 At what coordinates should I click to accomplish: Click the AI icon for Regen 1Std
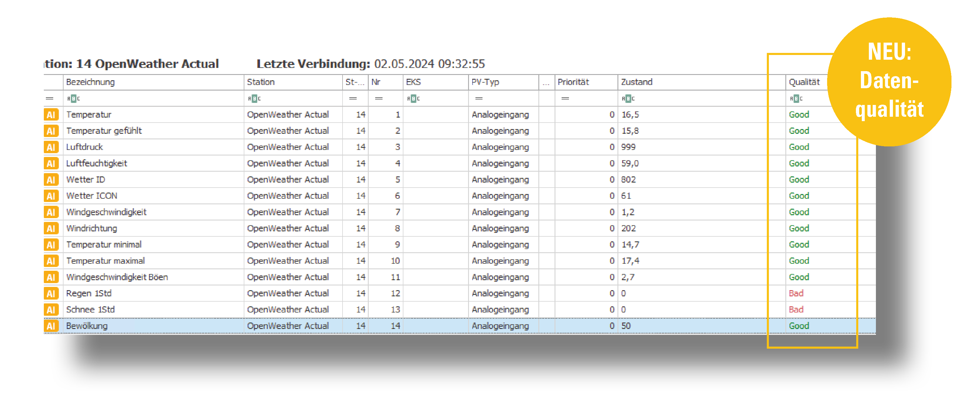(51, 293)
